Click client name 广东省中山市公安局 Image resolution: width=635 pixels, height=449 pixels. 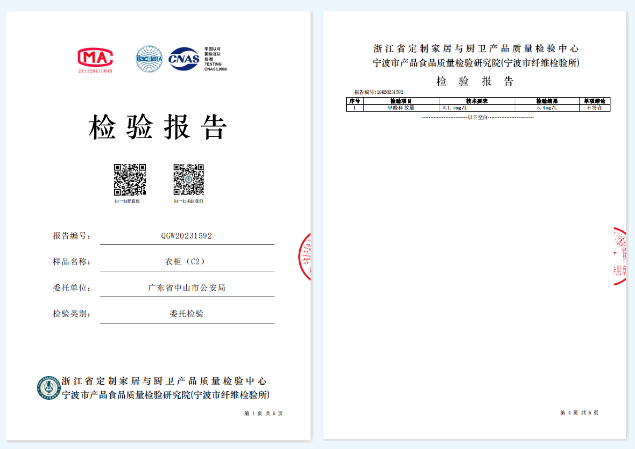tap(187, 288)
